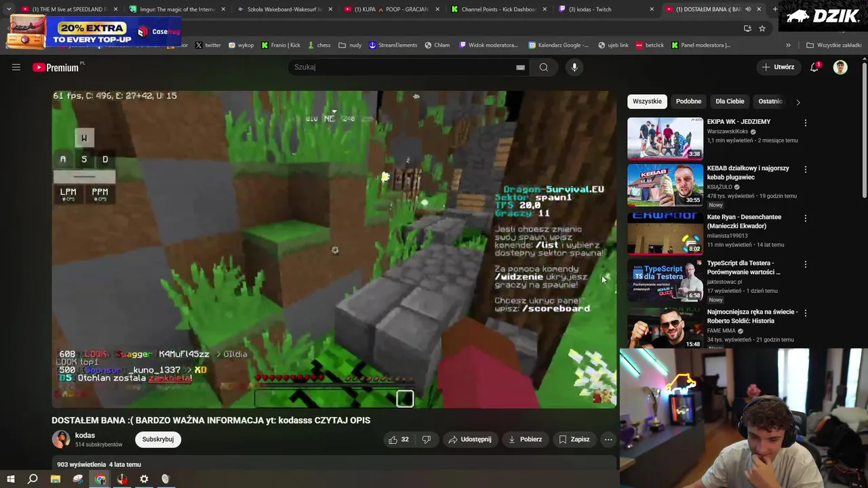The image size is (868, 488).
Task: Open Wszystkie zakładki bookmarks folder
Action: click(834, 45)
